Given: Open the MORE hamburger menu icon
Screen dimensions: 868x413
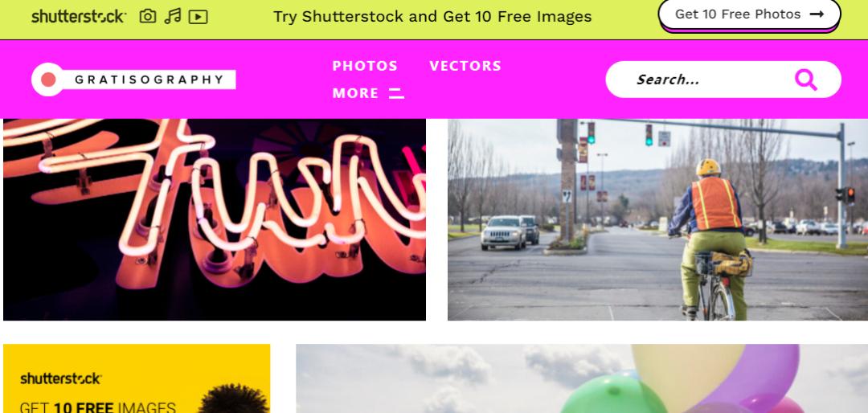Looking at the screenshot, I should (x=396, y=93).
